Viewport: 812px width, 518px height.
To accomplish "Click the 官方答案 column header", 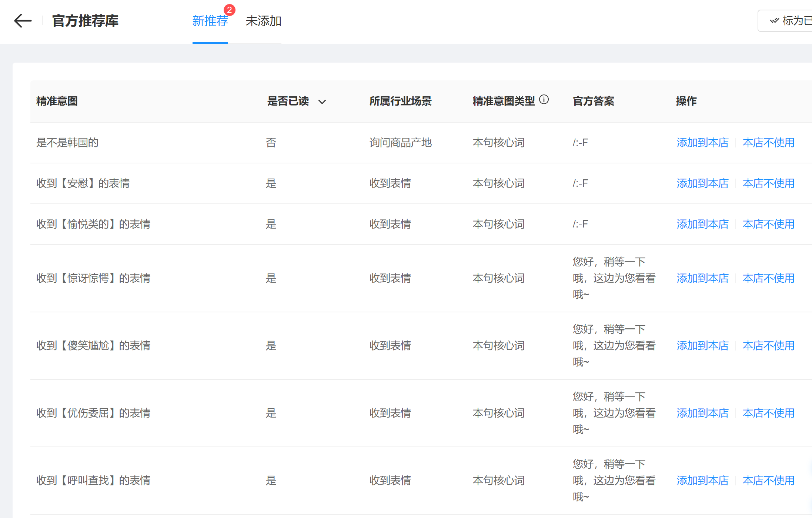I will pos(594,101).
